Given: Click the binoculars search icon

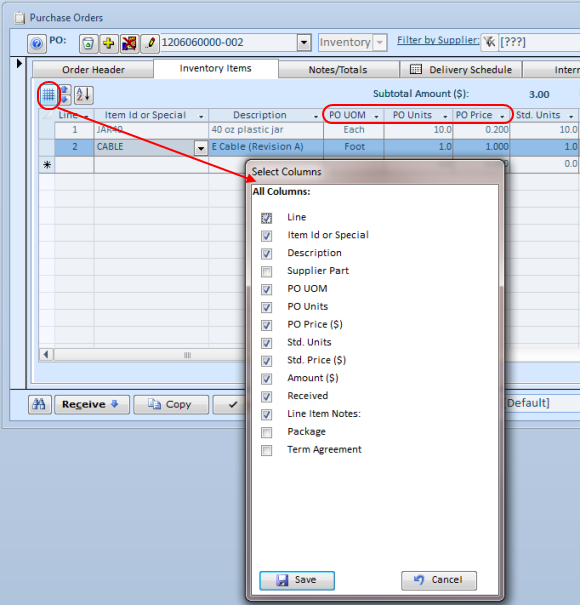Looking at the screenshot, I should click(x=39, y=404).
